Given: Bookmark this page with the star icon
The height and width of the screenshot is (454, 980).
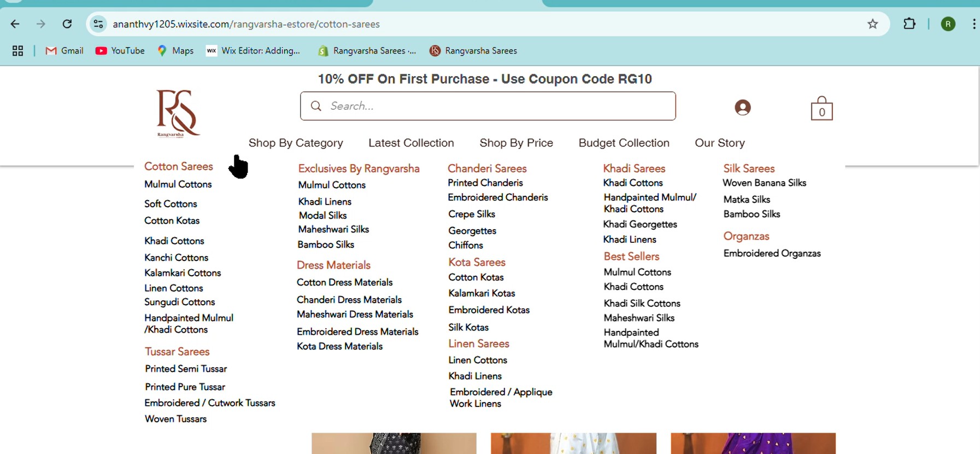Looking at the screenshot, I should [872, 24].
